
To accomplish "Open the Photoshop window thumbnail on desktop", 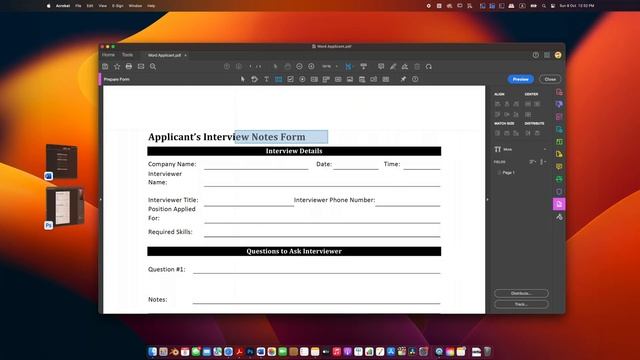I will pyautogui.click(x=65, y=207).
